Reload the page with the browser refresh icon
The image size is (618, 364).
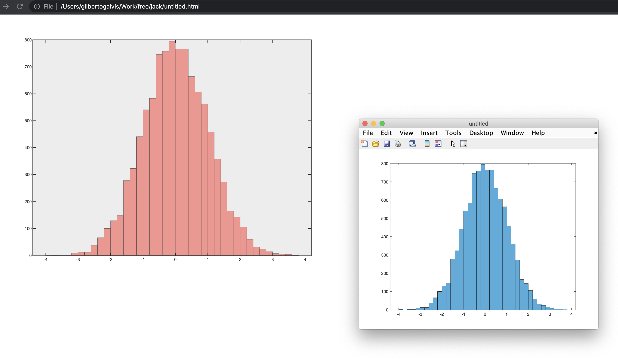click(20, 6)
